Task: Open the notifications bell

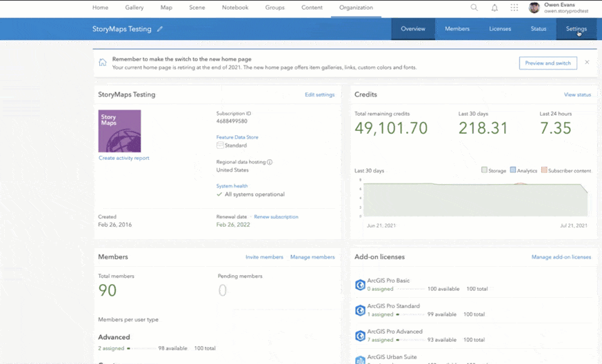Action: click(494, 8)
